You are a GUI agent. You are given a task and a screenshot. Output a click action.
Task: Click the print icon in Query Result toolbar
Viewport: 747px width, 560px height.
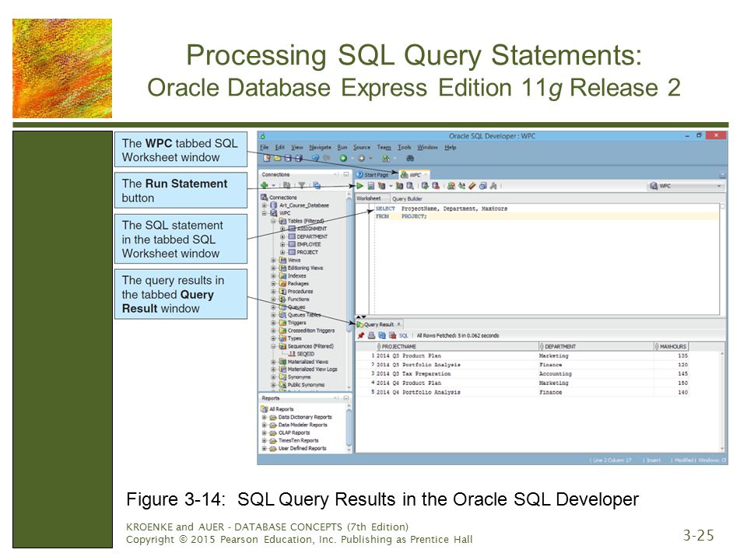point(372,336)
